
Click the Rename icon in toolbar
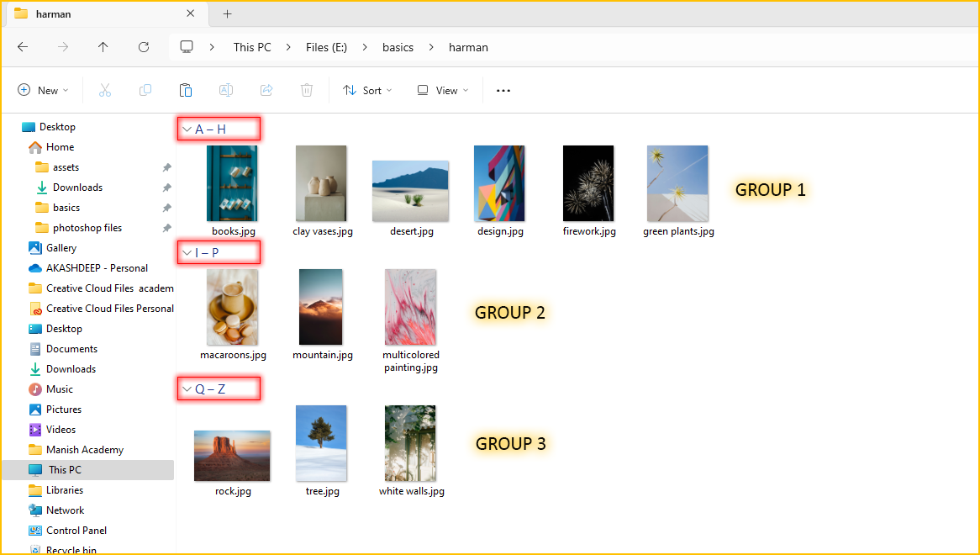tap(226, 90)
